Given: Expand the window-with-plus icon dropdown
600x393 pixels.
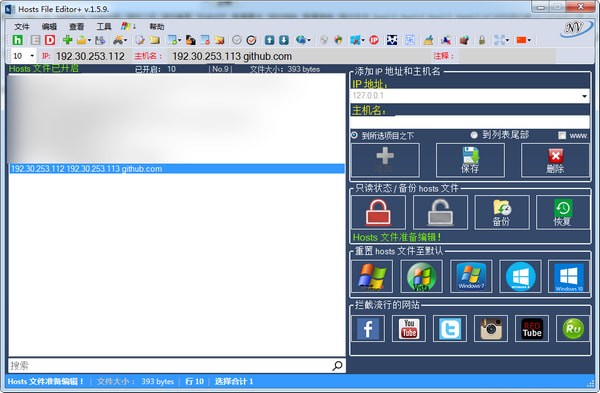Looking at the screenshot, I should [179, 40].
